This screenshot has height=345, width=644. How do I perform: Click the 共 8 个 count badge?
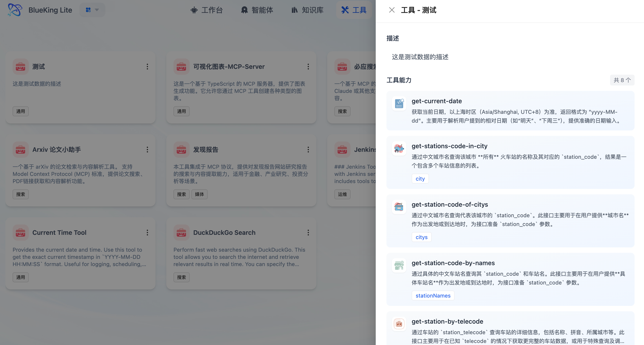(x=622, y=80)
